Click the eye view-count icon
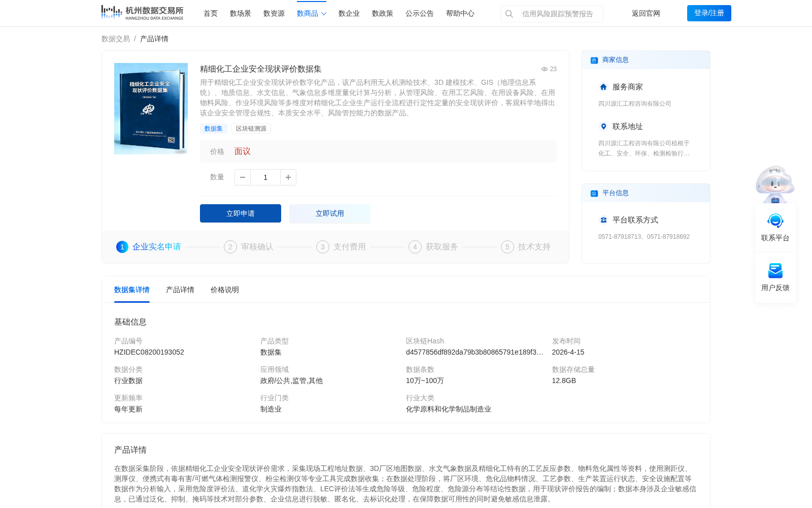812x508 pixels. pyautogui.click(x=544, y=69)
